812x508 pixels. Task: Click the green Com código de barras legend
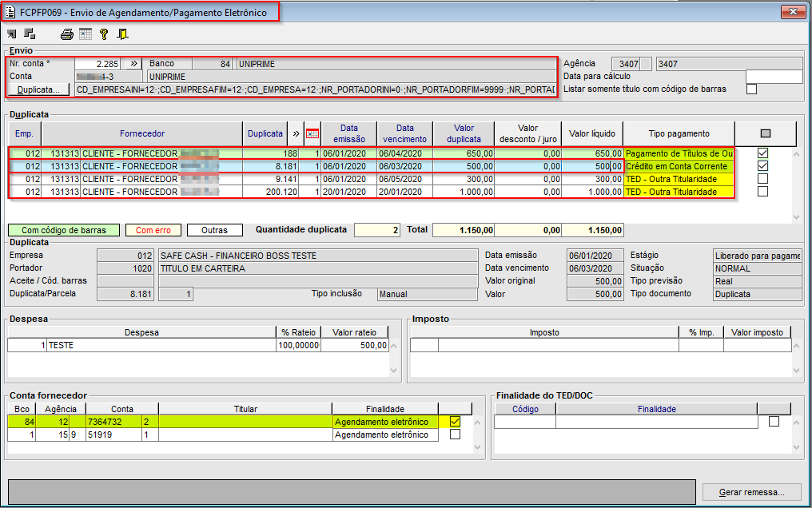[x=65, y=230]
